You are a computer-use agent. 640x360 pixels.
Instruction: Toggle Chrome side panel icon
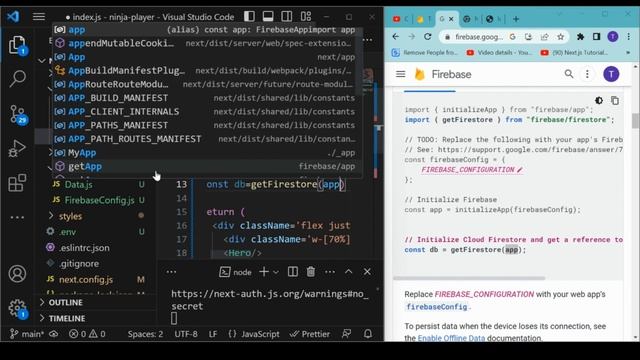pyautogui.click(x=596, y=37)
